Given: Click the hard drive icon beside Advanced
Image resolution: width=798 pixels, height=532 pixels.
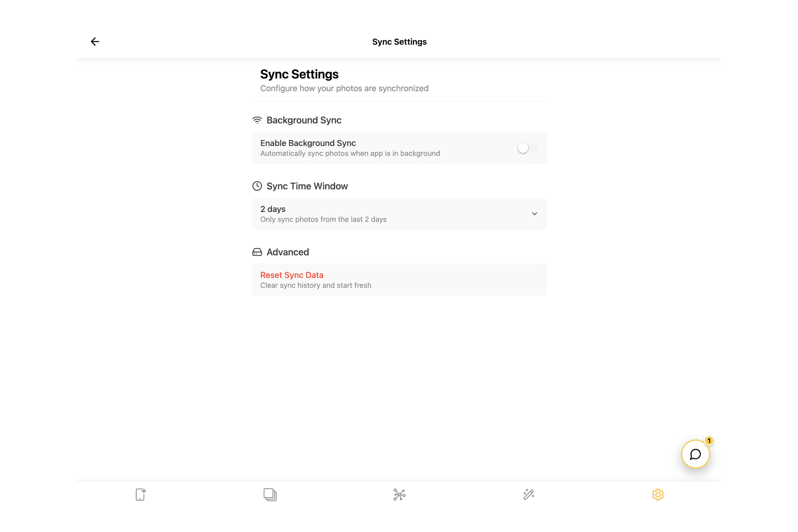Looking at the screenshot, I should (x=257, y=252).
